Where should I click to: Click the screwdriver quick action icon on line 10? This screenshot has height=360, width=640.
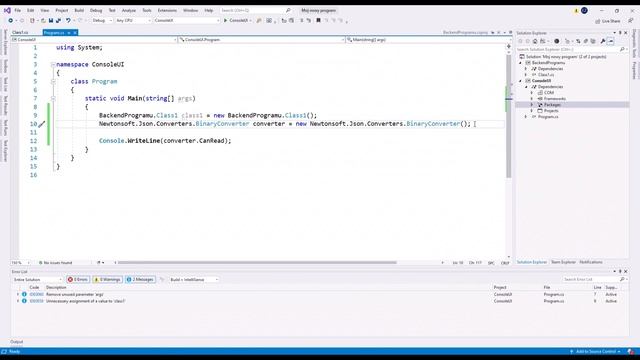(x=42, y=124)
